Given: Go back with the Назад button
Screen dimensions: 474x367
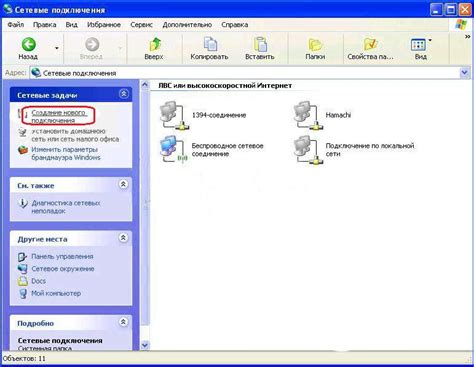Looking at the screenshot, I should tap(28, 48).
